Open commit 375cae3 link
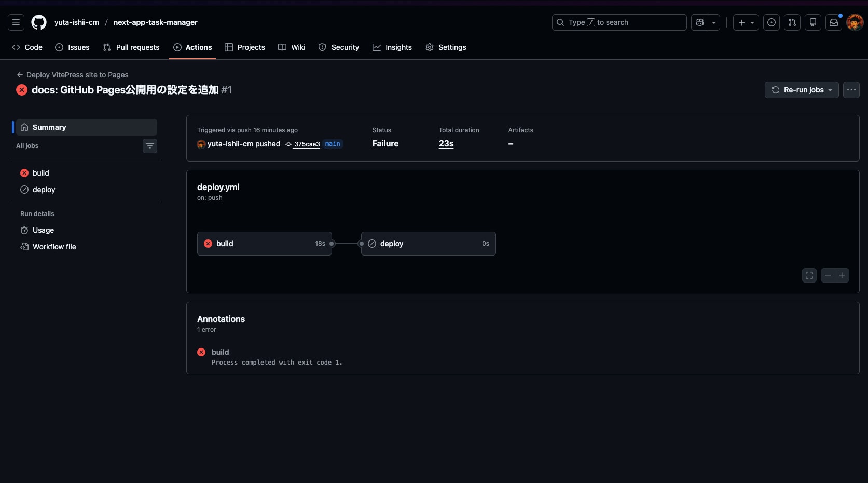This screenshot has height=483, width=868. pyautogui.click(x=307, y=144)
